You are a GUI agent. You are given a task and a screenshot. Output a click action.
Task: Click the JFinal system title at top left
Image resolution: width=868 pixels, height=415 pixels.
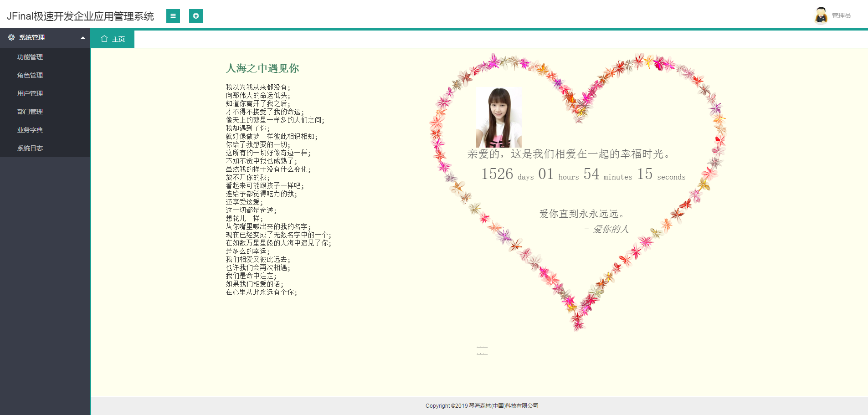tap(80, 15)
